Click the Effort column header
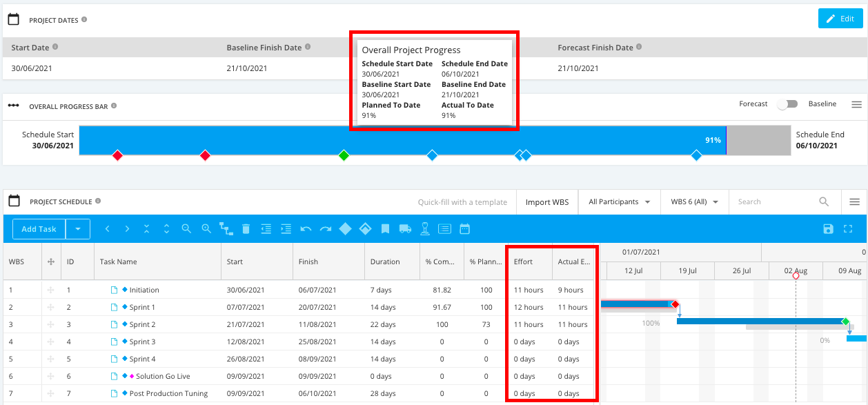This screenshot has height=405, width=868. (x=530, y=261)
